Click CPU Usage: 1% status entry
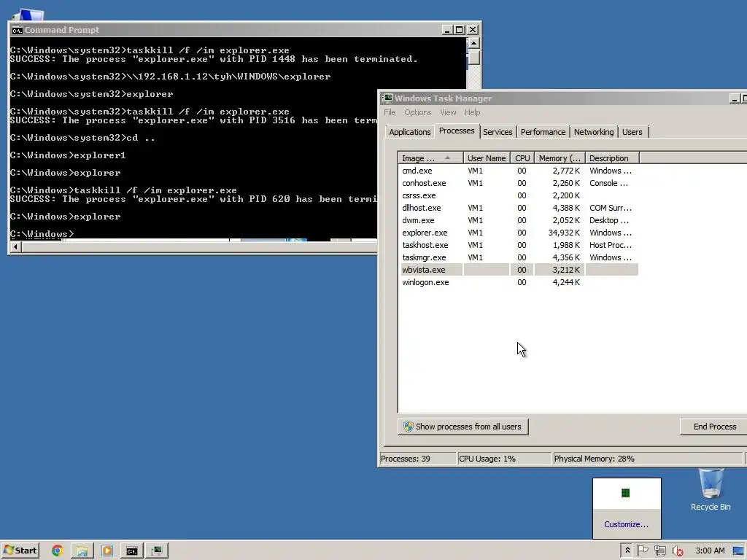 coord(504,459)
